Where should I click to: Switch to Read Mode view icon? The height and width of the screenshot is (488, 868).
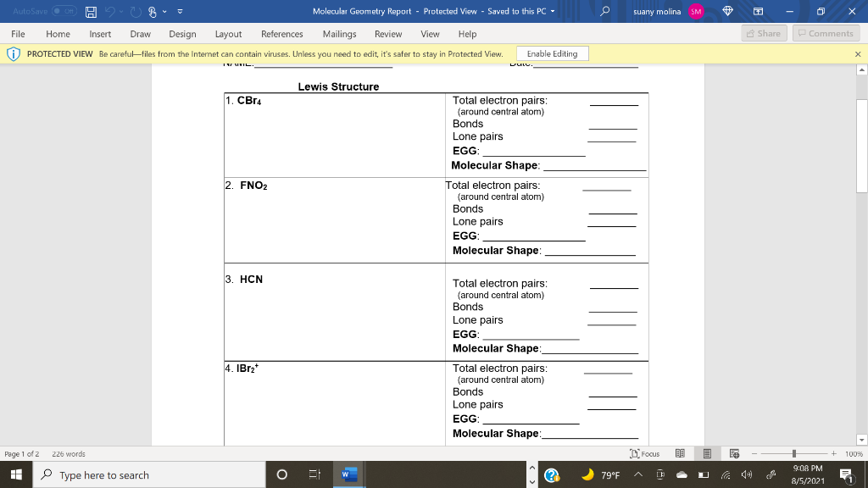click(681, 454)
